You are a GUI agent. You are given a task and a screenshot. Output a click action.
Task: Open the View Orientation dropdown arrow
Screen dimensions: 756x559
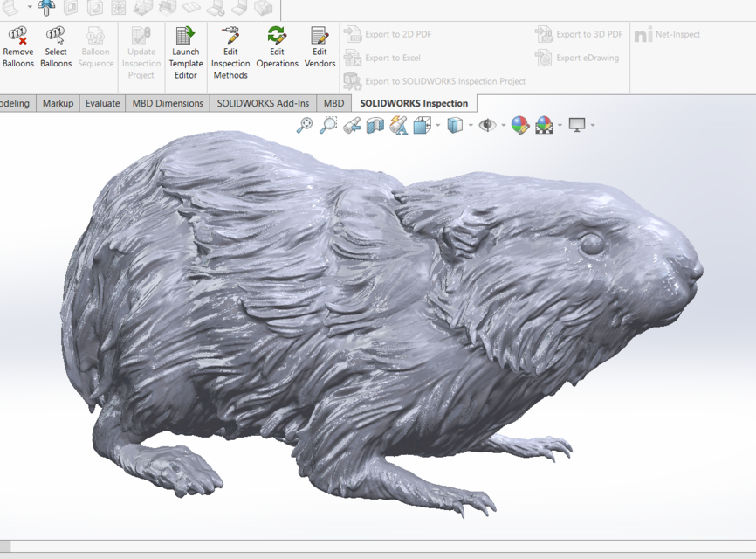click(x=436, y=125)
